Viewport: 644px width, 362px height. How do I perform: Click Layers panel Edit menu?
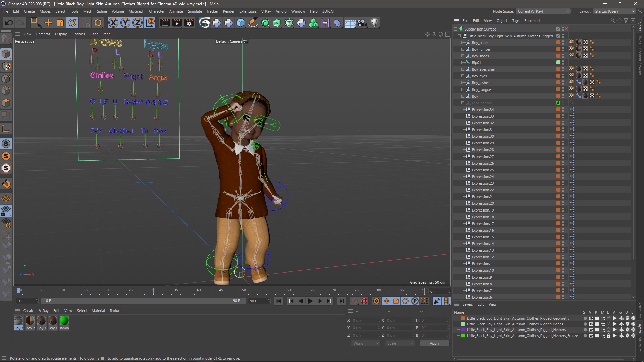coord(481,304)
